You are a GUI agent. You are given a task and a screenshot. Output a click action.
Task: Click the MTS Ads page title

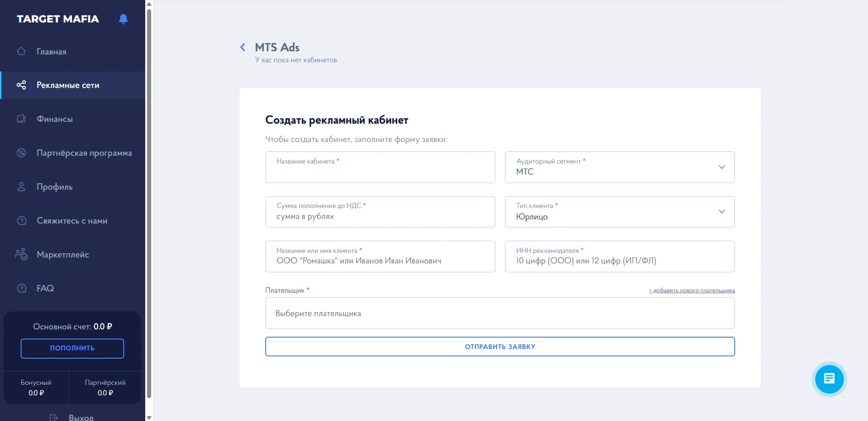tap(277, 47)
